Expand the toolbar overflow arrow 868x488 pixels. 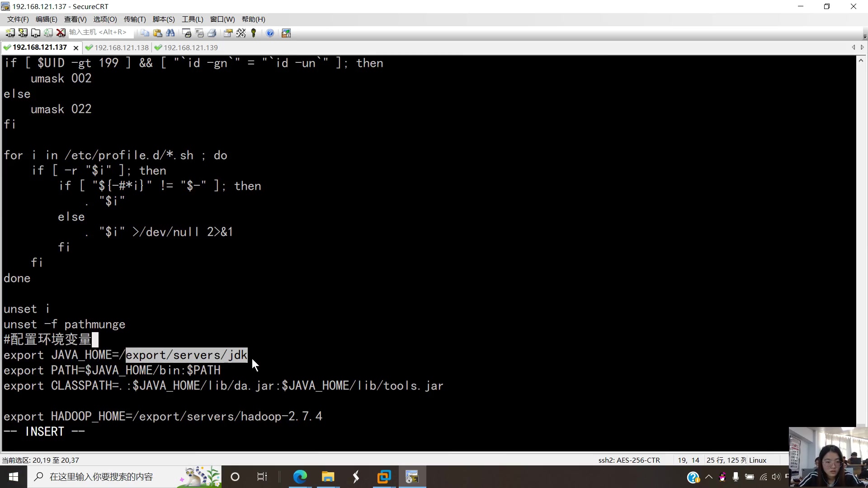(864, 36)
